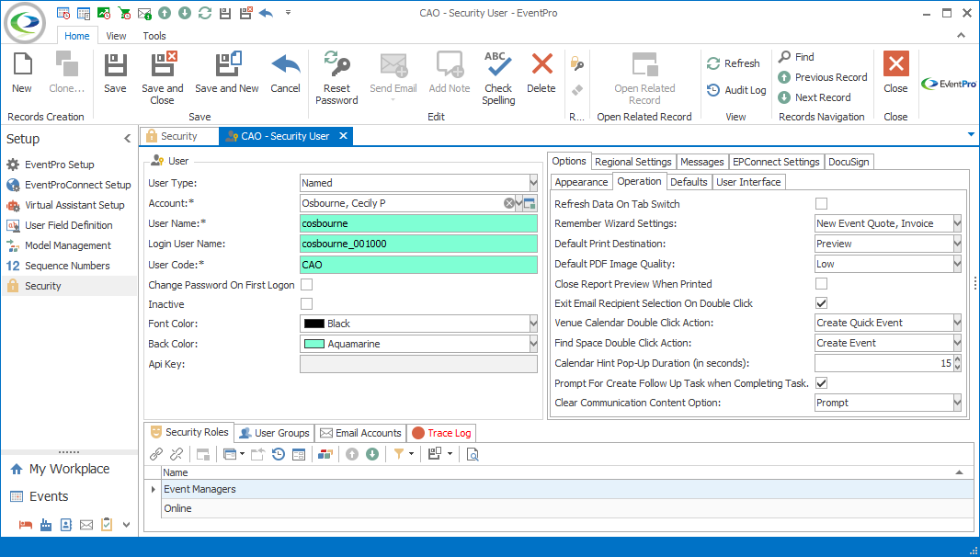The image size is (980, 557).
Task: Click the red Delete X icon
Action: [541, 65]
